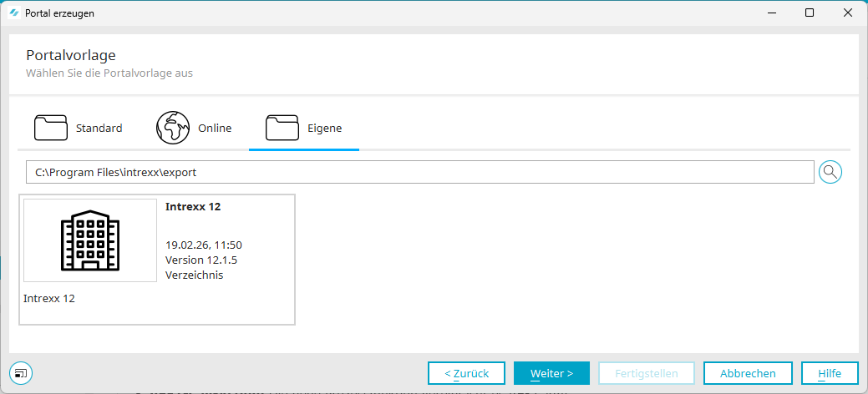Click the Eigene folder icon
868x394 pixels.
(282, 128)
